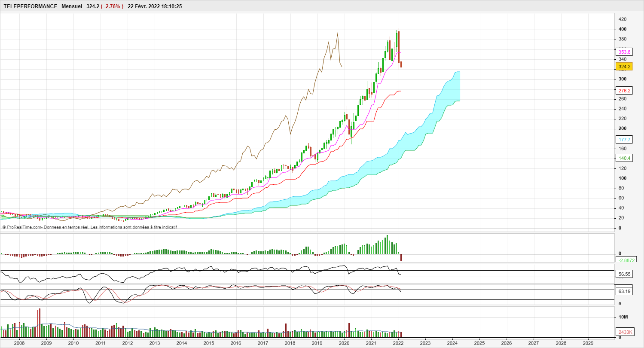Screen dimensions: 644x348
Task: Click the 220 price axis label
Action: (x=623, y=119)
